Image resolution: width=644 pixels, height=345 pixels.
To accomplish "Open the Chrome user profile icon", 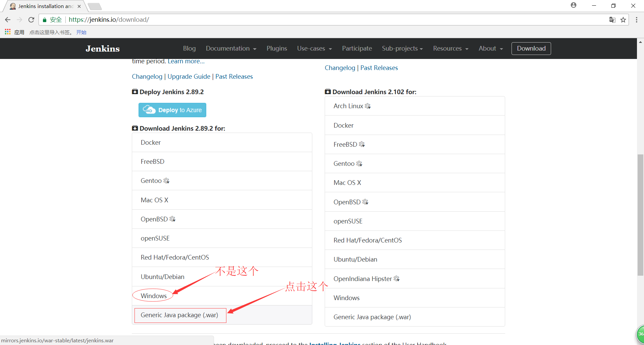I will tap(574, 5).
